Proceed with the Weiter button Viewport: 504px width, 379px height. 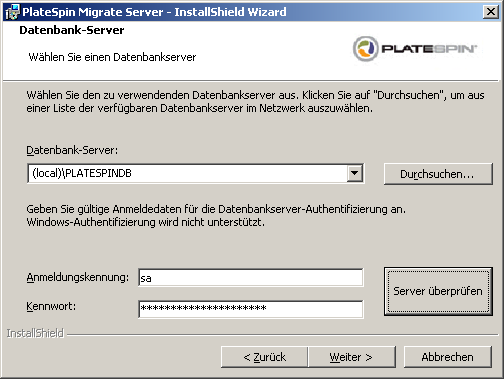pos(352,357)
